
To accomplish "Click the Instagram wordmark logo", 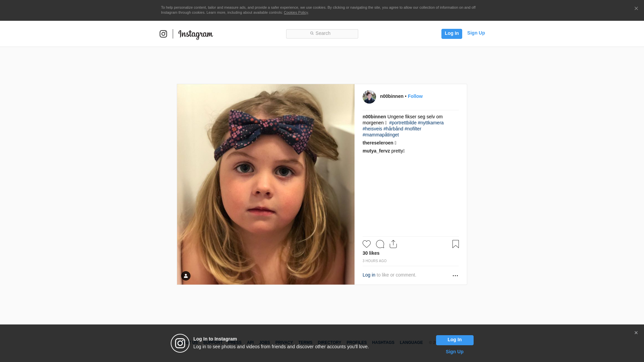I will [196, 34].
